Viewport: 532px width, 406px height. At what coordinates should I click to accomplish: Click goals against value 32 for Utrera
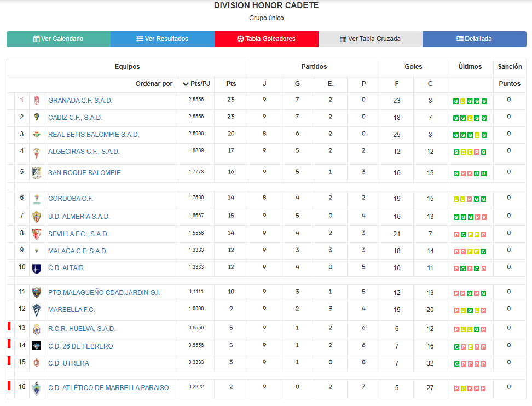(x=430, y=363)
